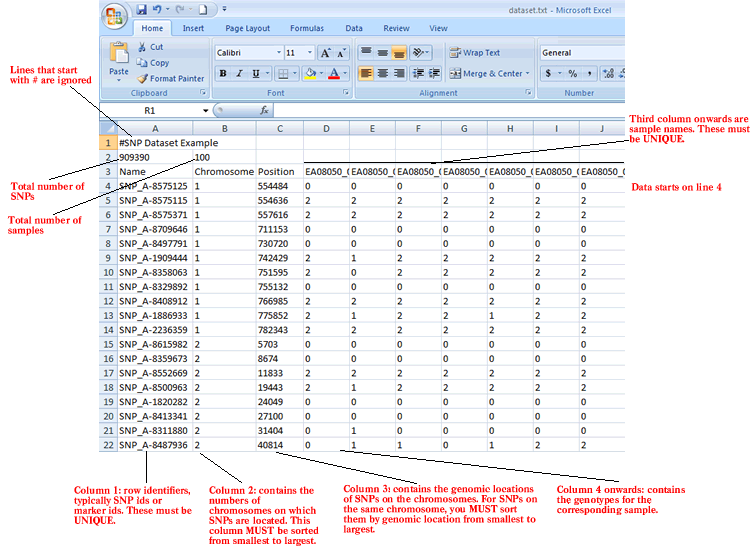Open the Name Box dropdown arrow
This screenshot has height=554, width=750.
205,111
